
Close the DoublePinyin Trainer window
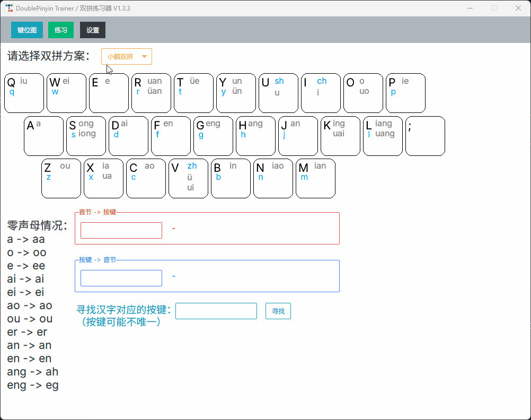(x=518, y=8)
